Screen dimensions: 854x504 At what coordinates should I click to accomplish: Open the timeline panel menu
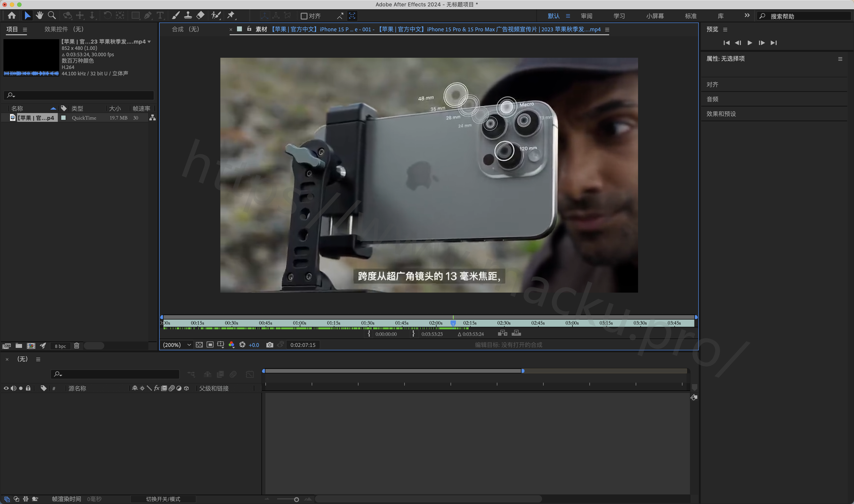(x=38, y=359)
